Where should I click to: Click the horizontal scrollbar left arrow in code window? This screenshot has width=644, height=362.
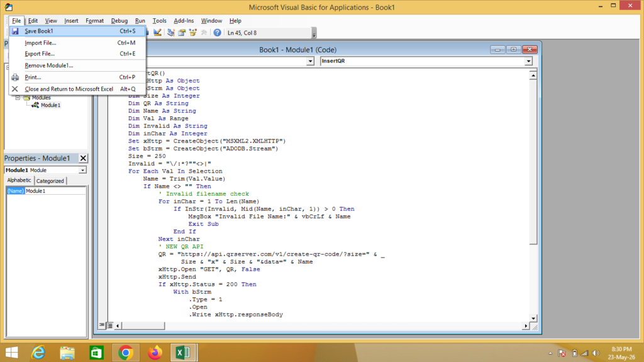pyautogui.click(x=118, y=326)
